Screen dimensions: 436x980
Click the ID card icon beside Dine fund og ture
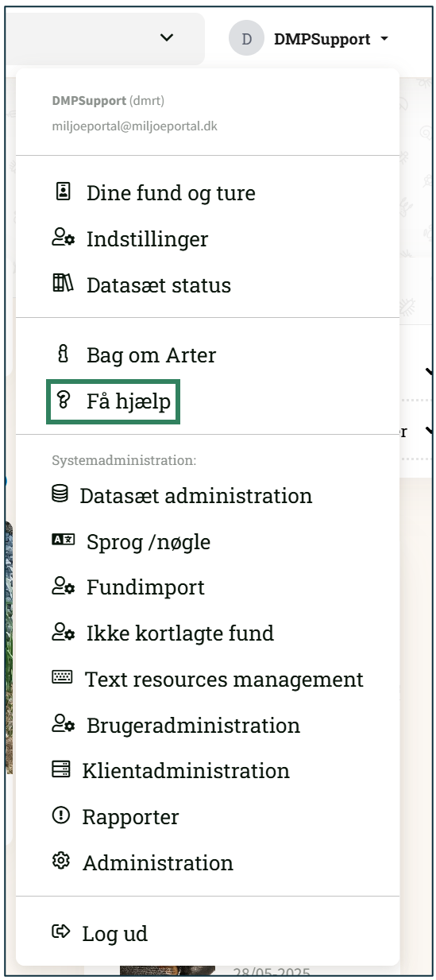(63, 192)
